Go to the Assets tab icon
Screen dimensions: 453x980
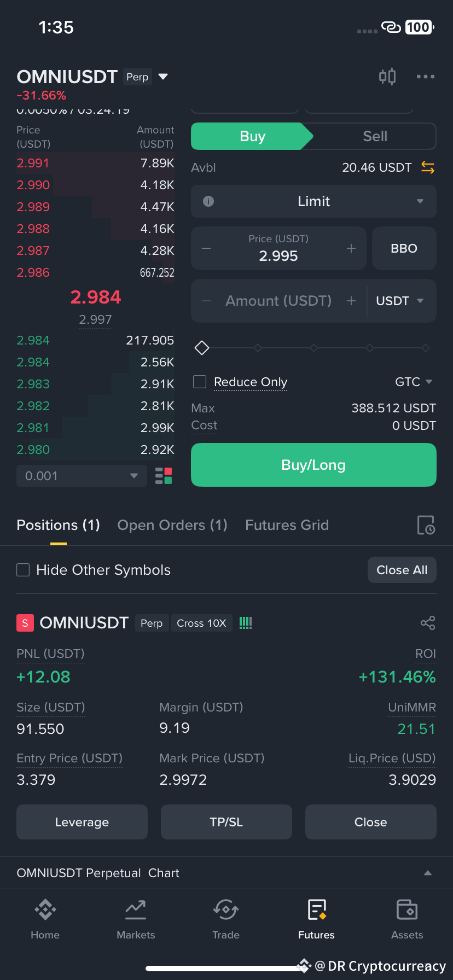pos(407,910)
